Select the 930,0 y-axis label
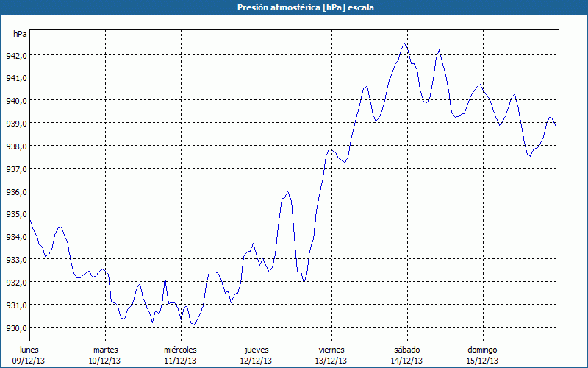Screen dimensions: 588x368 16,328
